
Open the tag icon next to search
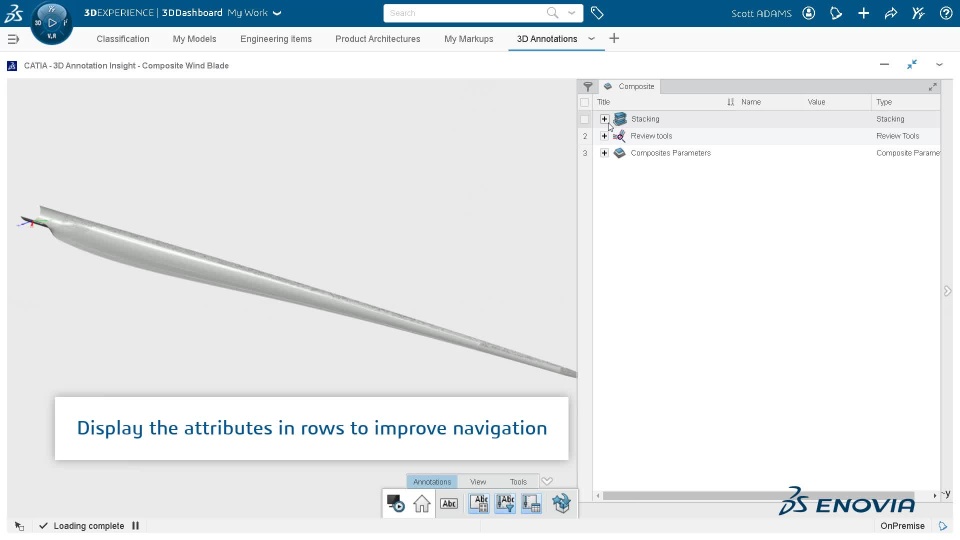point(597,13)
